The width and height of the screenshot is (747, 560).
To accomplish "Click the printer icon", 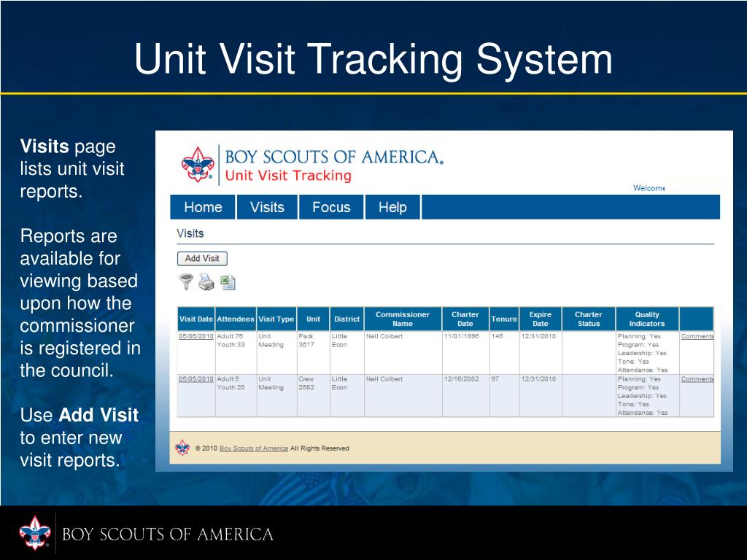I will click(206, 282).
